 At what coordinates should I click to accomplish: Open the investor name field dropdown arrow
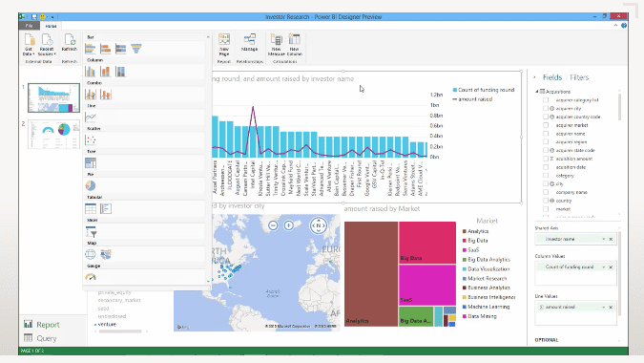(x=603, y=239)
